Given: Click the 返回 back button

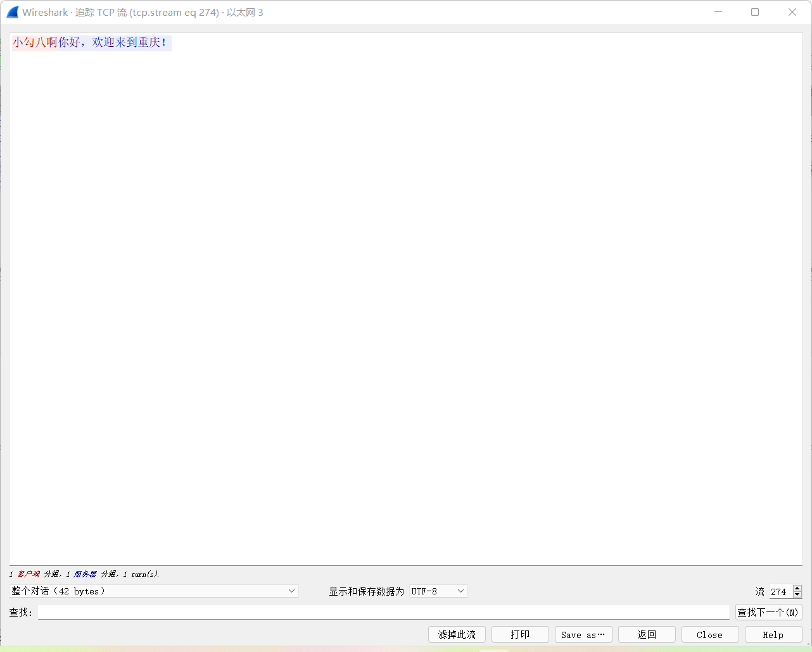Looking at the screenshot, I should click(647, 634).
